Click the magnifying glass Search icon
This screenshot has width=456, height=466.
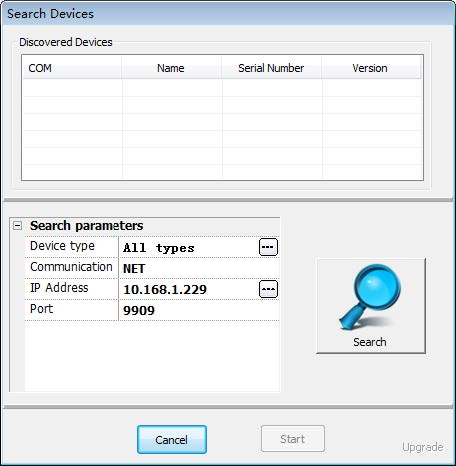tap(371, 298)
